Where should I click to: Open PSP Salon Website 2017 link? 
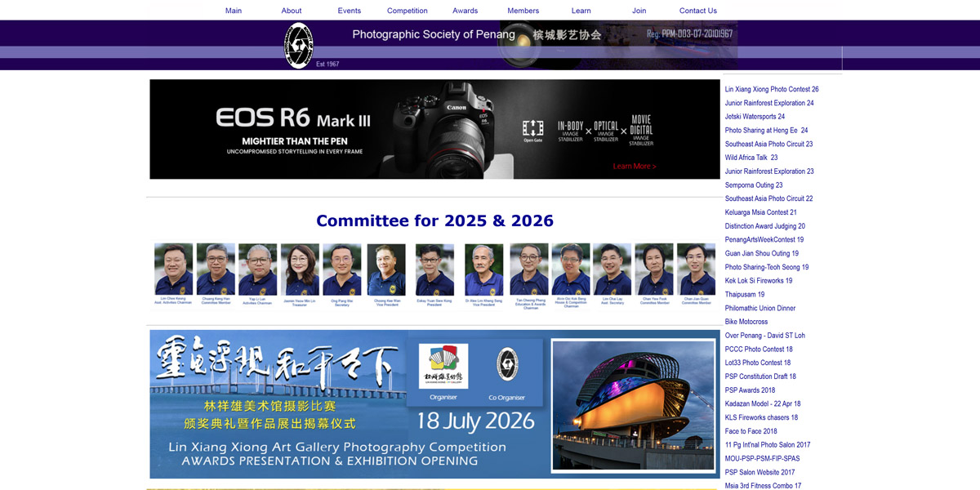pyautogui.click(x=760, y=472)
